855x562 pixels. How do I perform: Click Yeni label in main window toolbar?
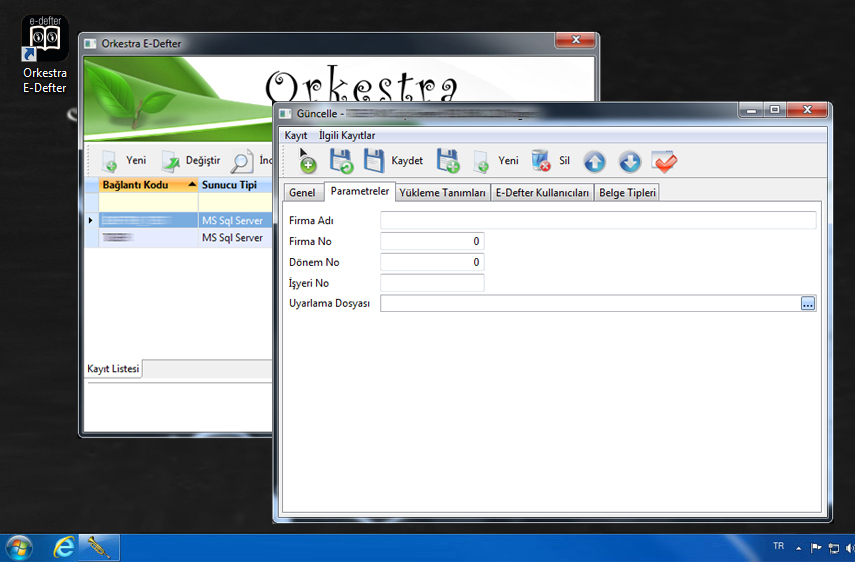pyautogui.click(x=136, y=160)
